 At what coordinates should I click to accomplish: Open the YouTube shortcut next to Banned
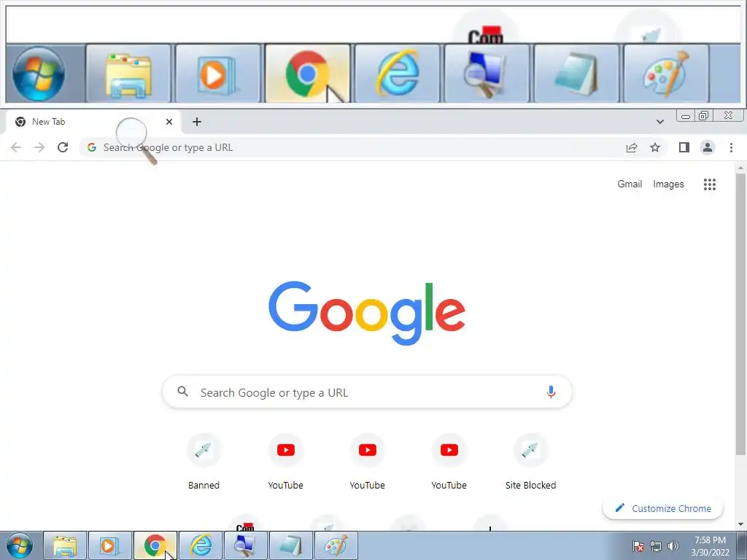click(286, 462)
